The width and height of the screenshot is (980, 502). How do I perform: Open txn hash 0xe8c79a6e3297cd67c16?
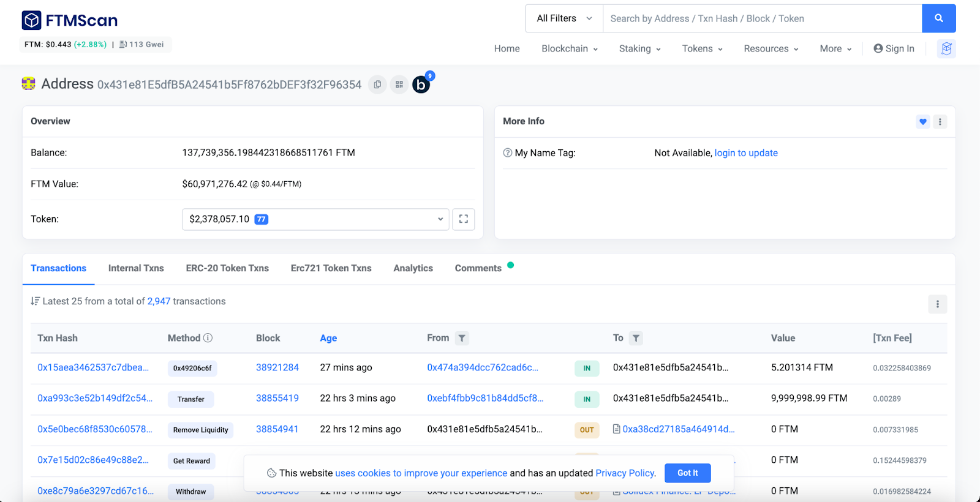coord(96,491)
